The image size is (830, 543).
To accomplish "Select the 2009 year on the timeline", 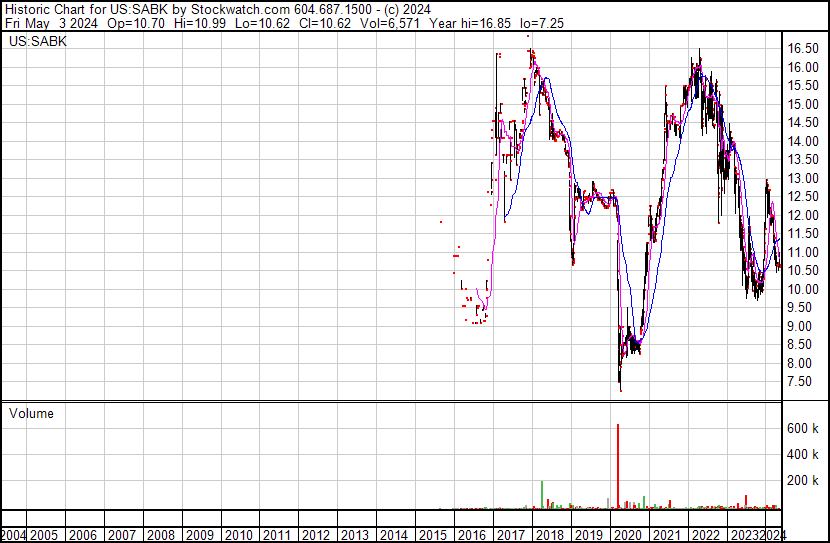I will (x=200, y=535).
